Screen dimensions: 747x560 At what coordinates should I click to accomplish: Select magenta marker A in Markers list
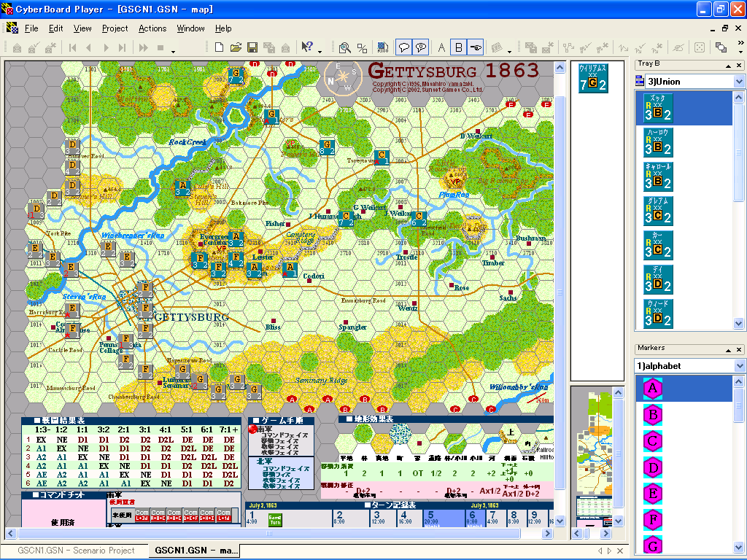click(653, 388)
